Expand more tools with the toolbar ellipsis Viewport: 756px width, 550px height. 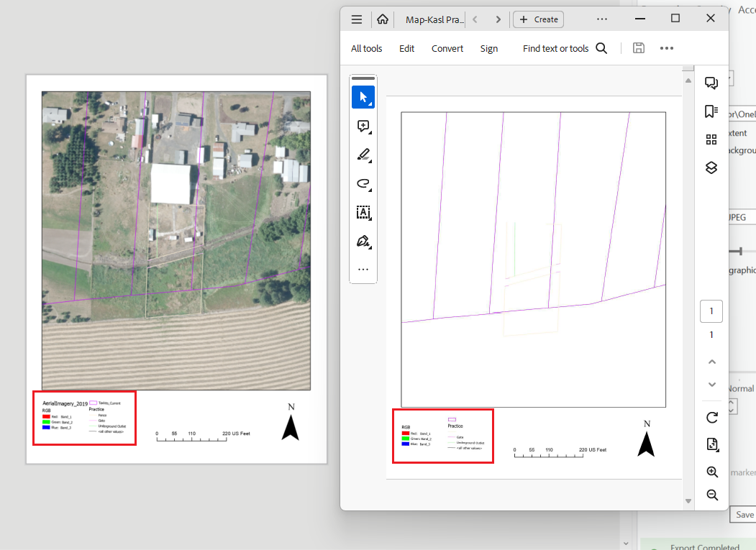point(363,268)
